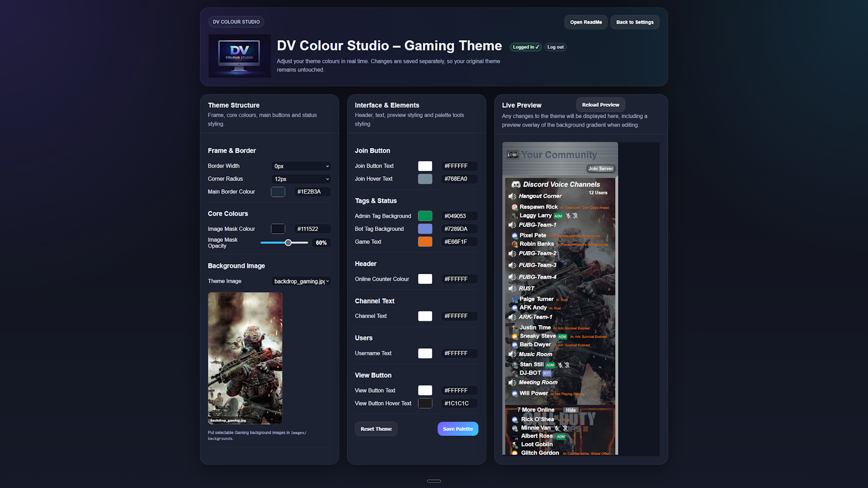Click the speaker icon for PUBG-Team-4
This screenshot has height=488, width=868.
[512, 277]
